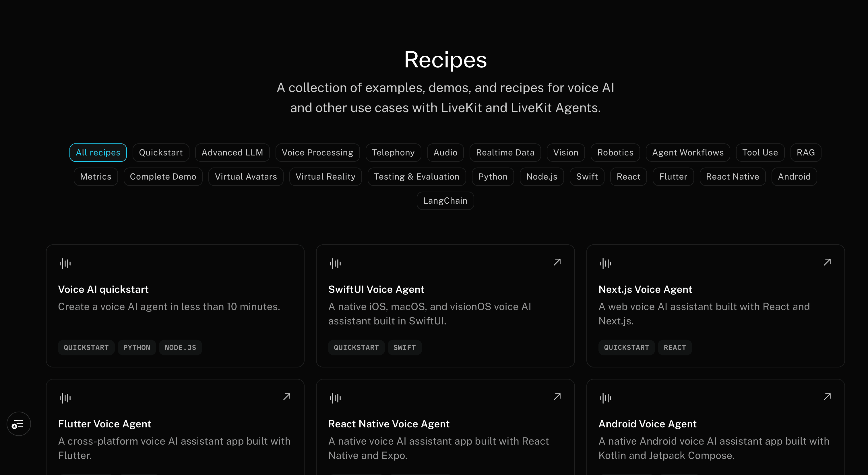Select the RAG filter chip
The image size is (868, 475).
click(806, 153)
